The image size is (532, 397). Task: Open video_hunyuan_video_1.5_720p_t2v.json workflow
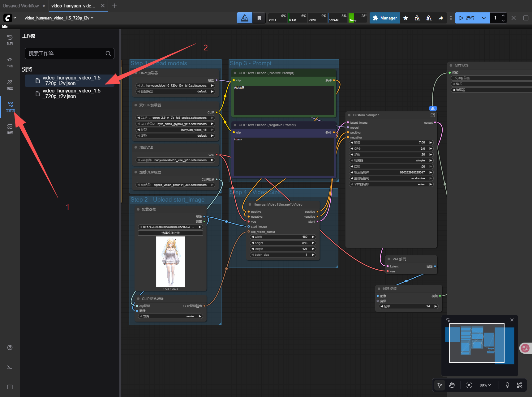click(71, 93)
